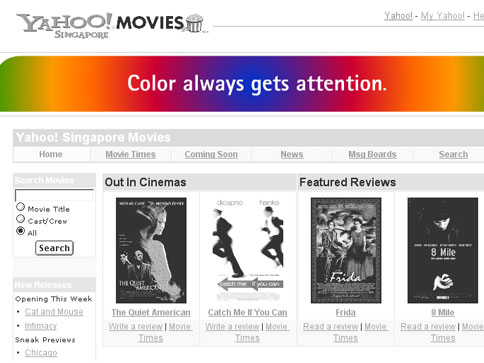
Task: Open the Intimacy link
Action: point(41,326)
